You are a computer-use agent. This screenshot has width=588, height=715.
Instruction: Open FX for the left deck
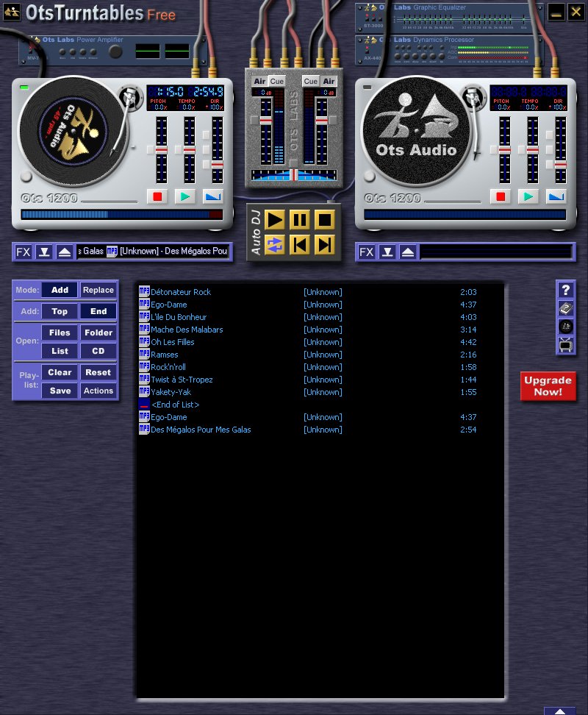coord(24,252)
